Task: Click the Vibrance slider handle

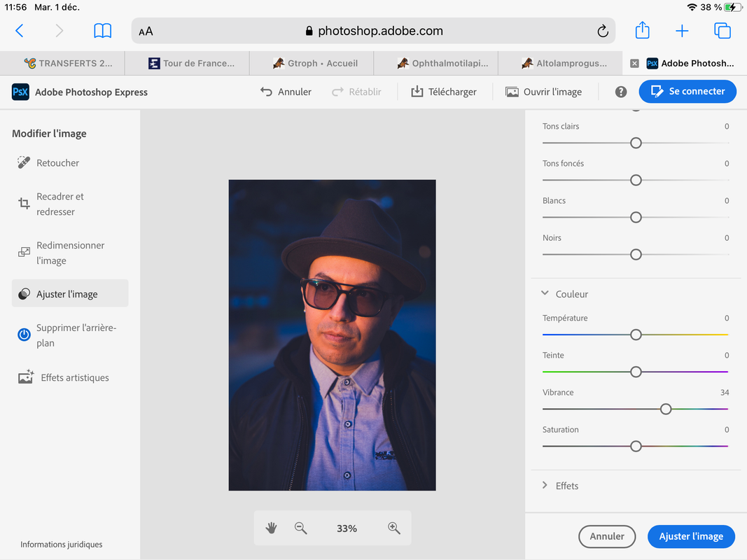Action: (666, 409)
